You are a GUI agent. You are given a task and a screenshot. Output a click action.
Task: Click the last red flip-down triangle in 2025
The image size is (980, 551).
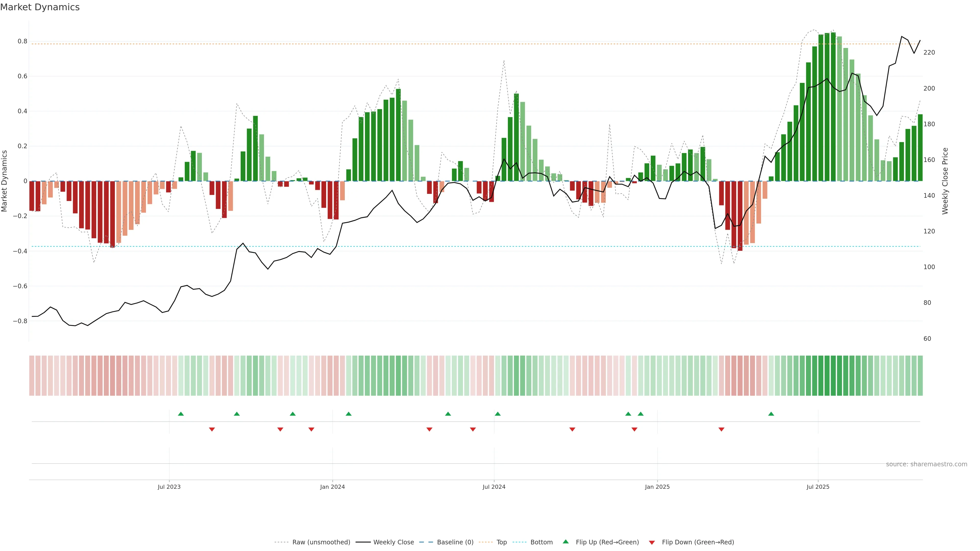pyautogui.click(x=721, y=429)
